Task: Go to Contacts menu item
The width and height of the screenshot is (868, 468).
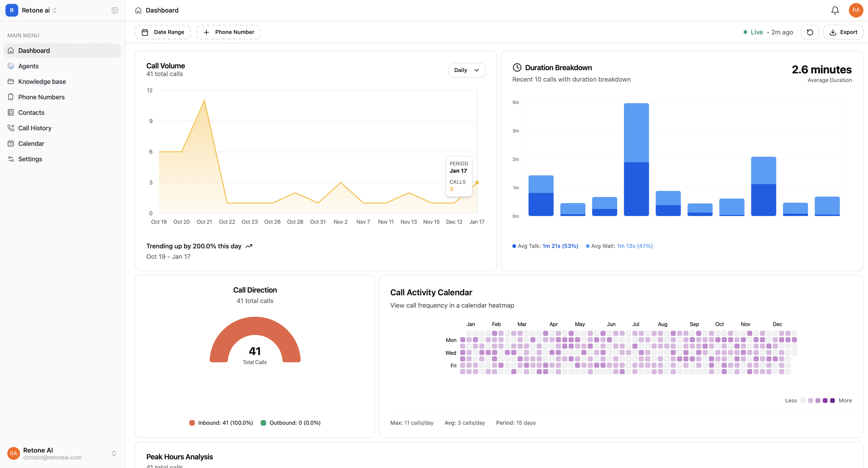Action: point(31,113)
